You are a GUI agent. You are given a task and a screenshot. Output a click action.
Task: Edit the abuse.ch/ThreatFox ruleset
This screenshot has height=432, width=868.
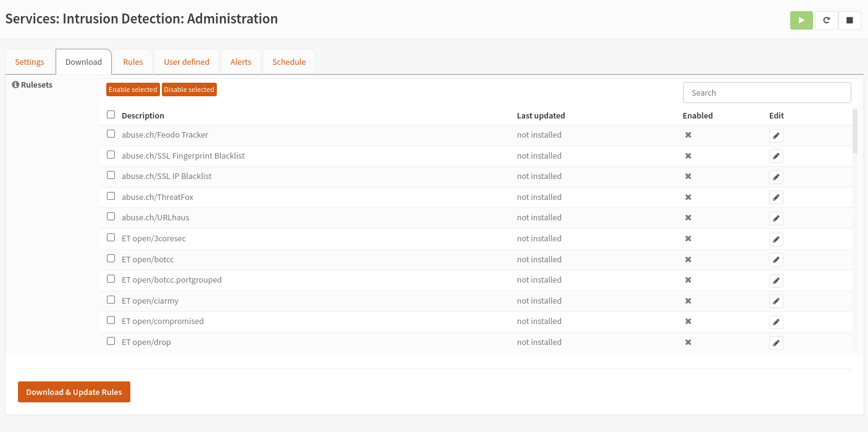pyautogui.click(x=776, y=198)
